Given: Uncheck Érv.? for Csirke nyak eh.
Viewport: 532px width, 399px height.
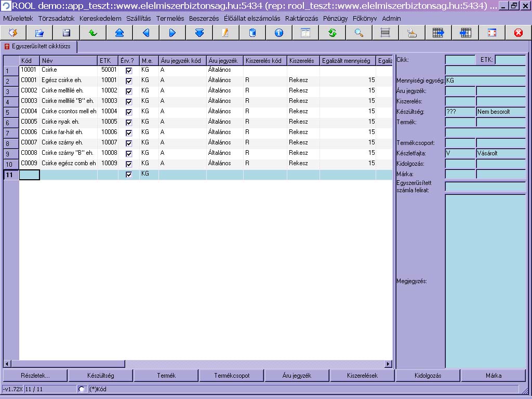Looking at the screenshot, I should pos(129,122).
